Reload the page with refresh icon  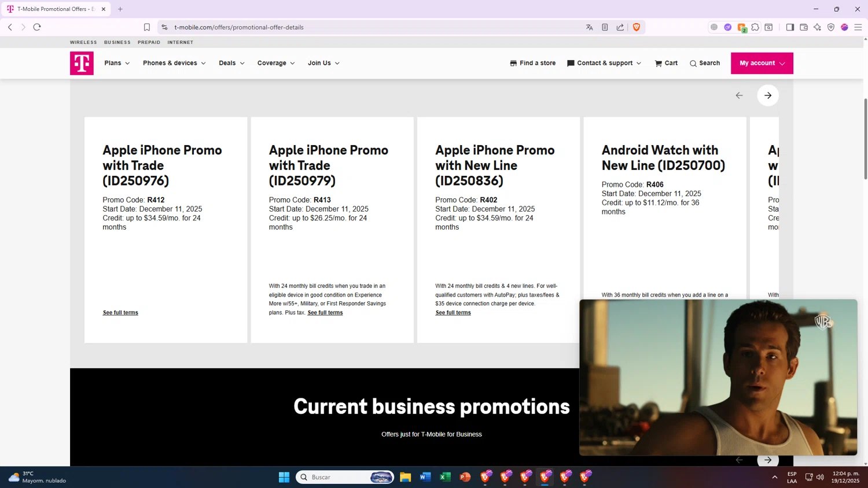(37, 27)
